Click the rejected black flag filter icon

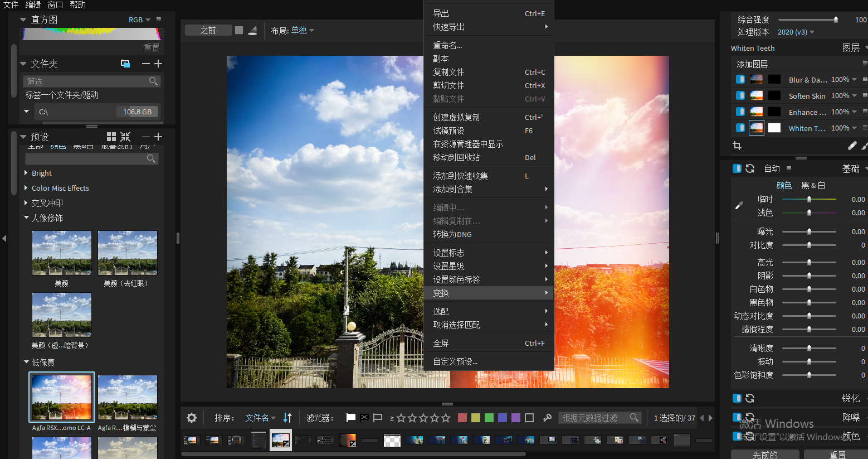[363, 417]
